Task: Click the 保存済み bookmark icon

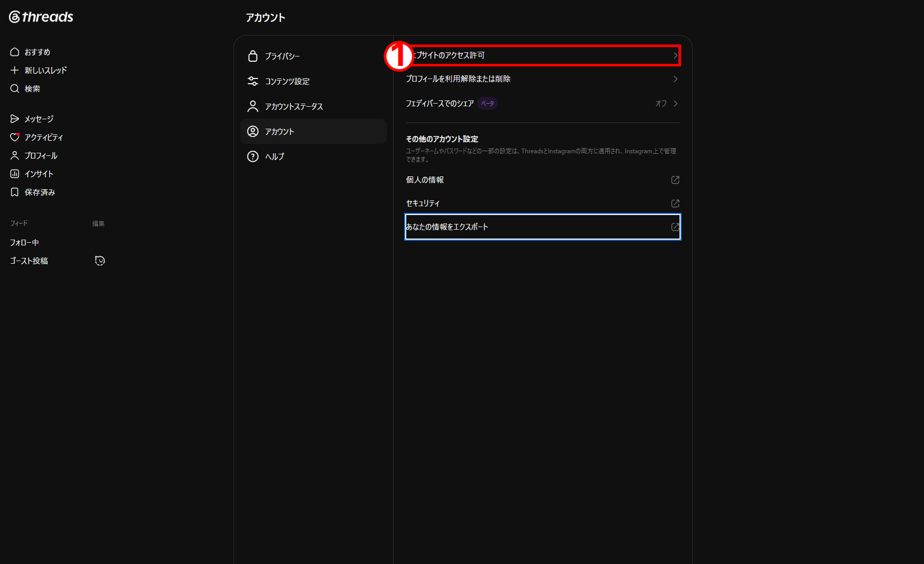Action: (x=15, y=192)
